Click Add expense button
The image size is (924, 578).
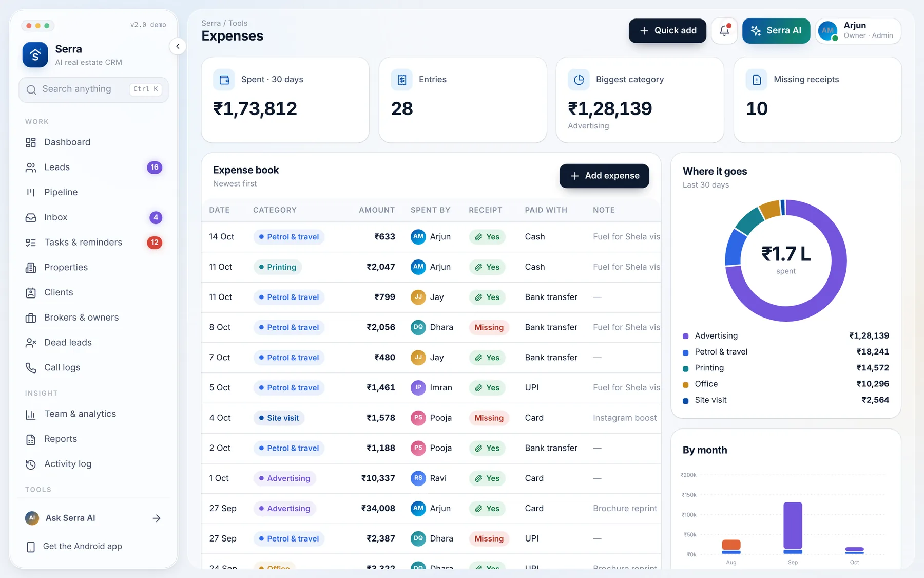click(604, 176)
